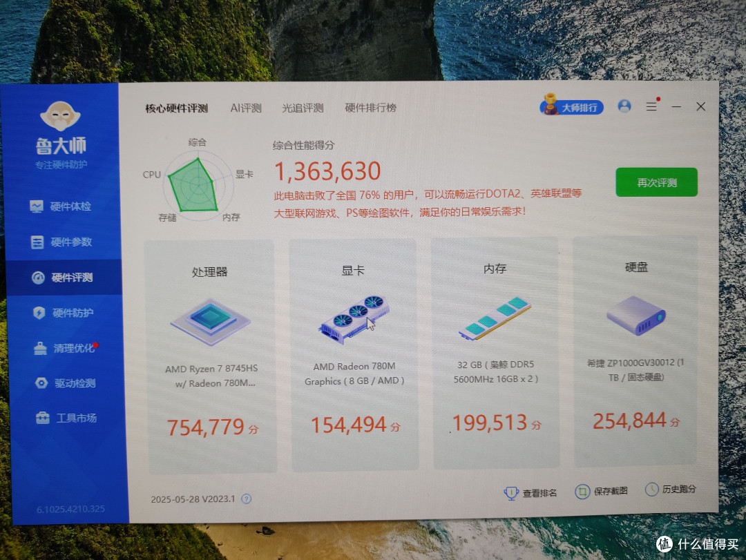Screen dimensions: 746x560
Task: Click the performance radar chart
Action: pos(198,186)
